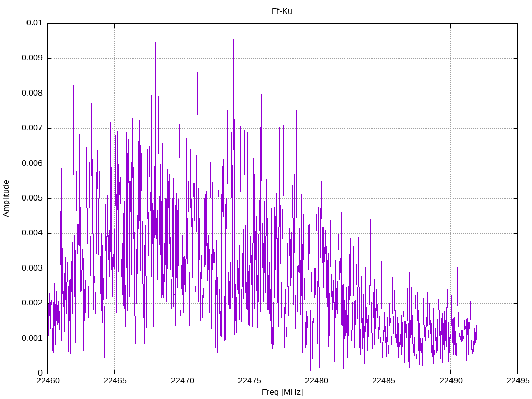Click x-axis tick label 22460
Viewport: 532px width, 399px height.
pos(48,381)
